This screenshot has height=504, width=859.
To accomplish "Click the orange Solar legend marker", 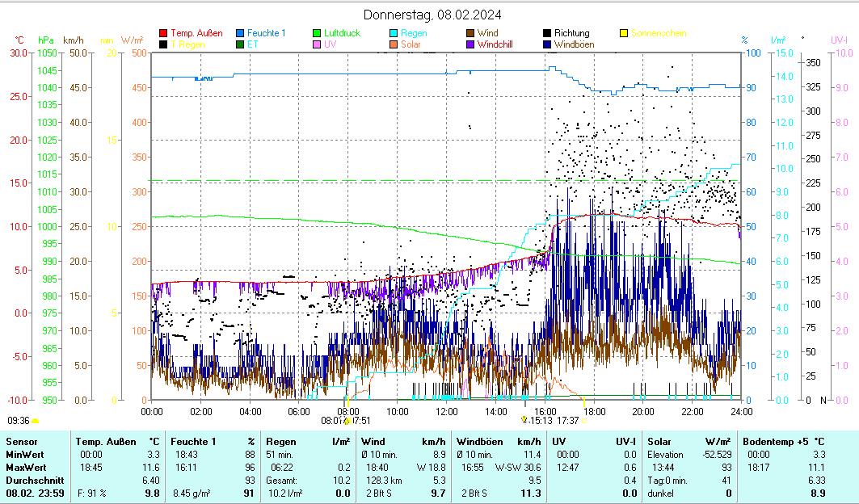I will pyautogui.click(x=394, y=44).
